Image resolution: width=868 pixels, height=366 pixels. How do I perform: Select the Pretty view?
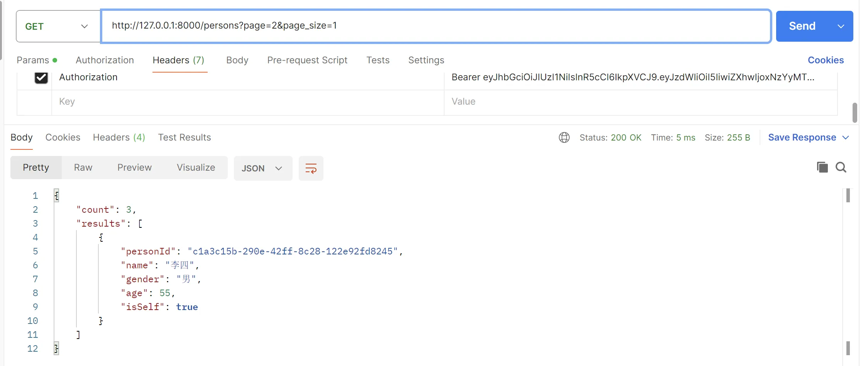[36, 168]
